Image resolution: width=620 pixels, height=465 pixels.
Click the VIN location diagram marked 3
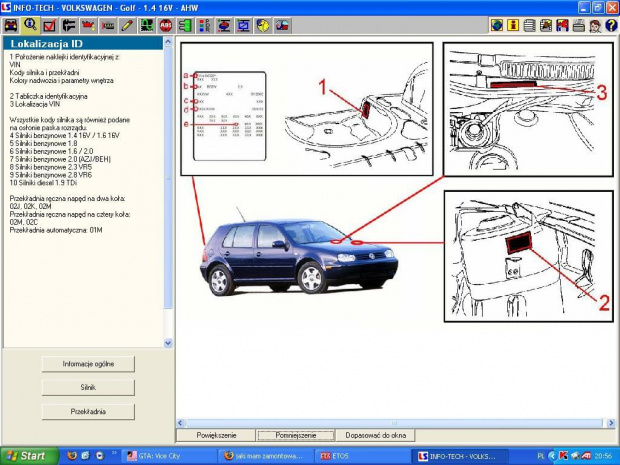pyautogui.click(x=528, y=109)
